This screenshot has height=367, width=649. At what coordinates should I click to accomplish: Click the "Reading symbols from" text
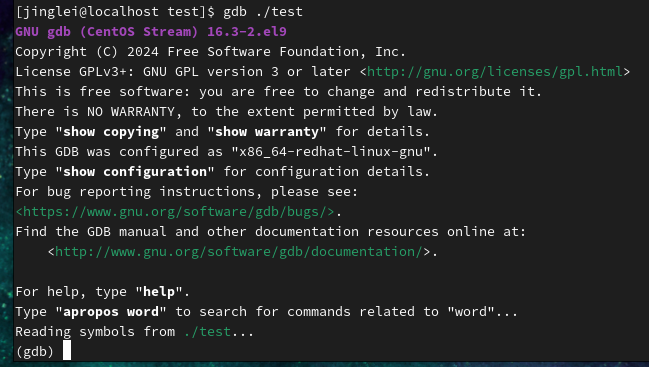tap(95, 332)
